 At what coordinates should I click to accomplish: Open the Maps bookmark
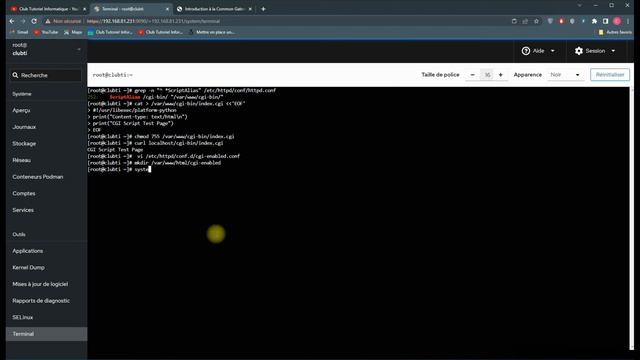click(x=73, y=32)
